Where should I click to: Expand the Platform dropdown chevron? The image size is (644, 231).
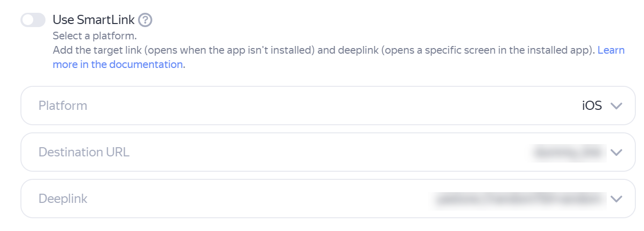point(616,106)
